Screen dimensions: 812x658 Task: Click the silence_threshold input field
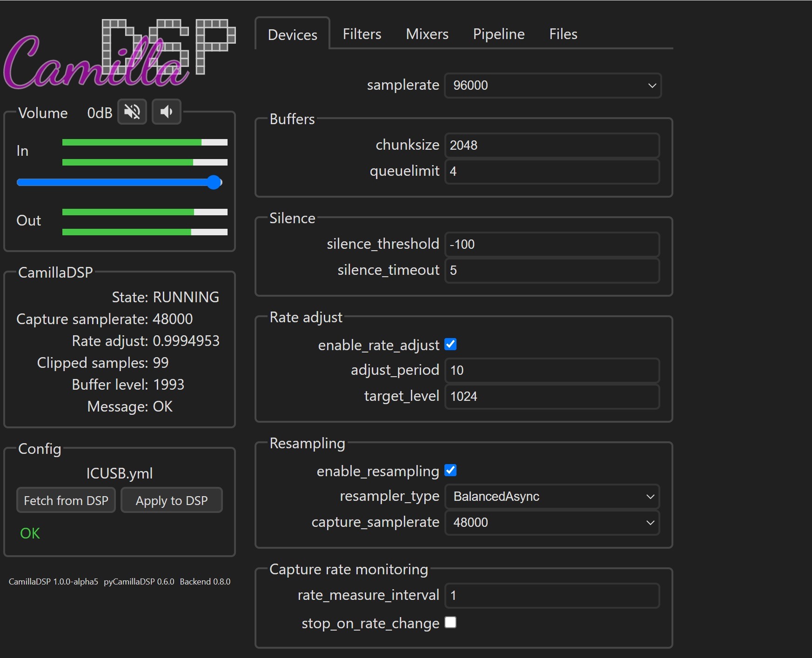tap(552, 245)
